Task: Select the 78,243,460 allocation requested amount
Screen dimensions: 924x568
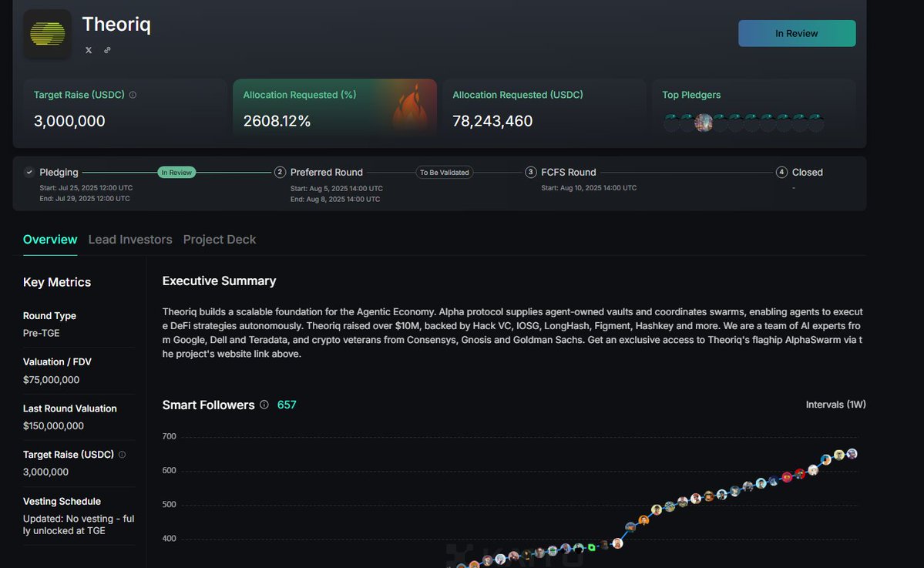Action: (x=492, y=121)
